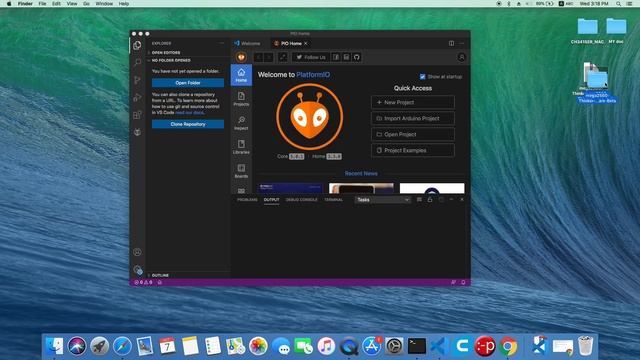640x360 pixels.
Task: Click Open Project in Quick Access
Action: click(413, 134)
